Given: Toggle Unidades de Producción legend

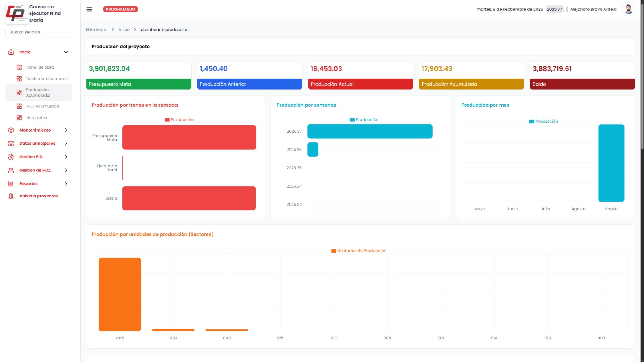Looking at the screenshot, I should [x=359, y=251].
